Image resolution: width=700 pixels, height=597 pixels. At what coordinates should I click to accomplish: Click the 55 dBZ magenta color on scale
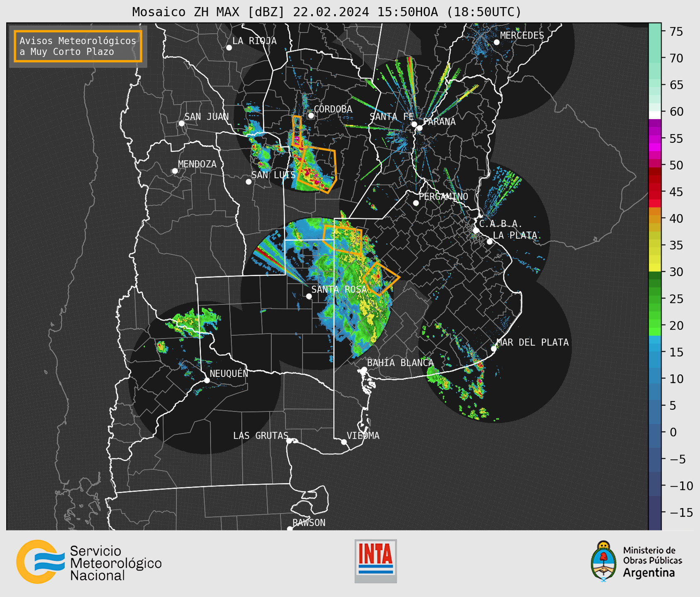655,138
